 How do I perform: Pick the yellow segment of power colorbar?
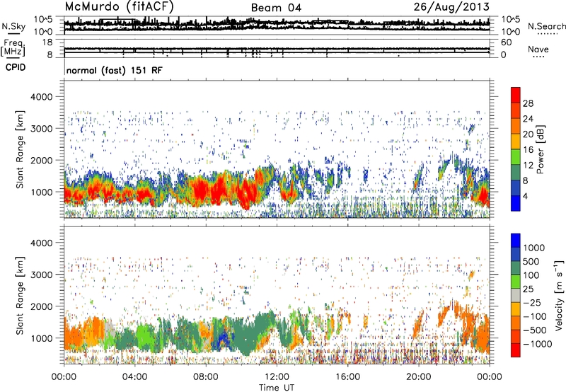tap(516, 142)
